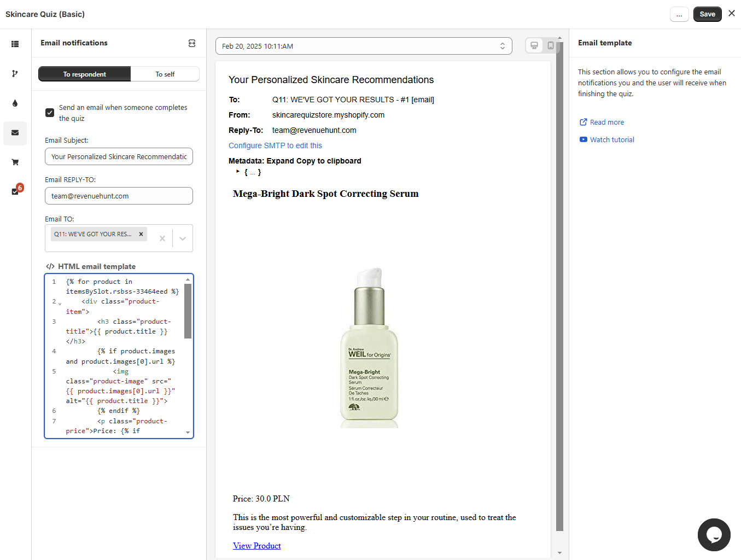Click the Save button
This screenshot has height=560, width=741.
point(707,14)
